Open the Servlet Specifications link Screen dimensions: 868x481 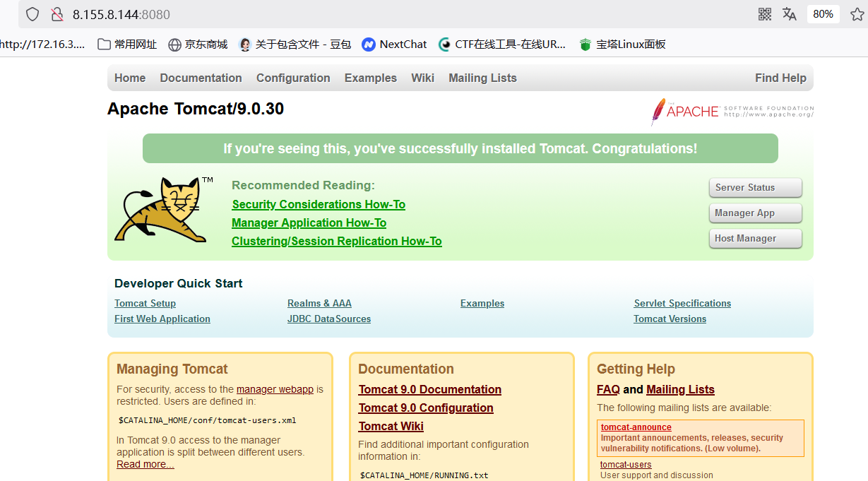(682, 304)
